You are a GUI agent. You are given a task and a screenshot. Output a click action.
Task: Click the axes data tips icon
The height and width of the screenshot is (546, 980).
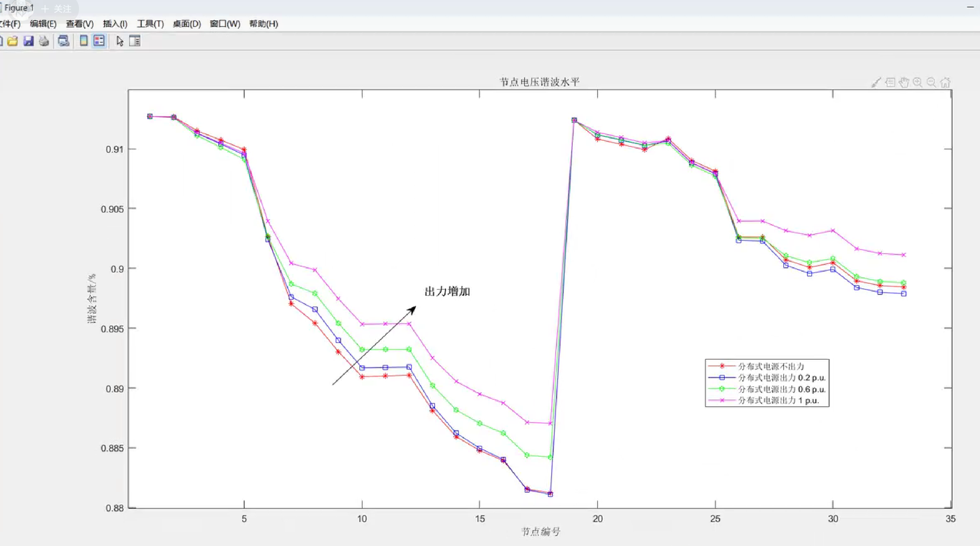(890, 82)
